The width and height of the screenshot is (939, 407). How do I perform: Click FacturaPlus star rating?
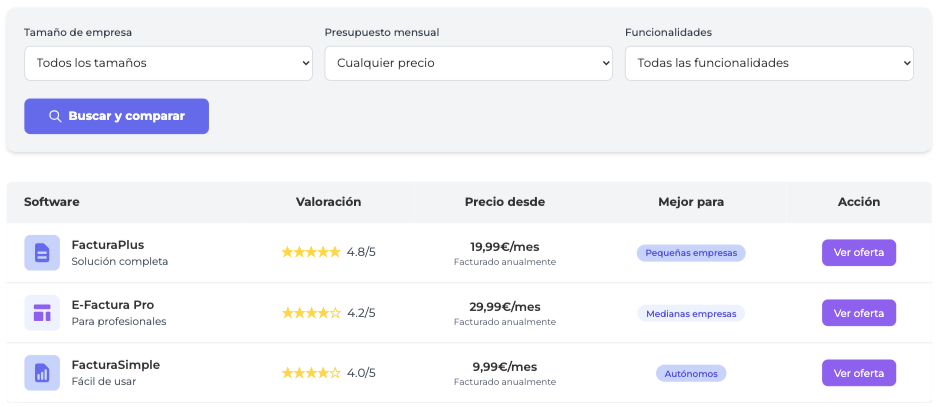[x=311, y=253]
